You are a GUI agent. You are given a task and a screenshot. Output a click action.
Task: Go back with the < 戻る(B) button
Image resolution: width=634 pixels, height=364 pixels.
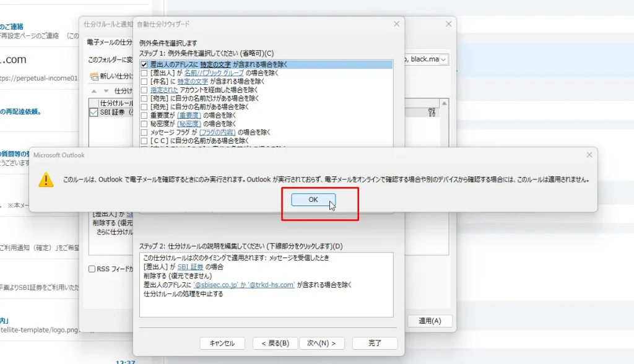(275, 343)
